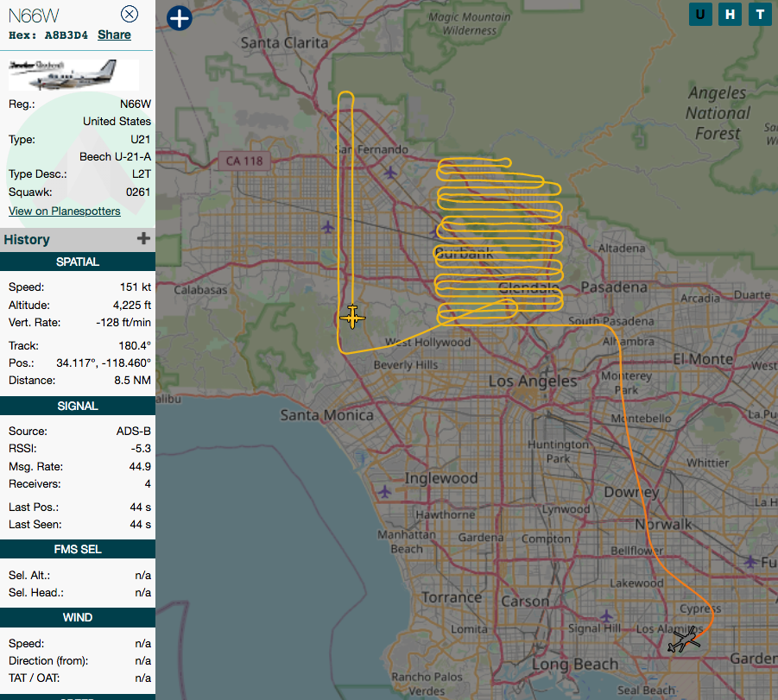Click the Type value U21
Viewport: 778px width, 700px height.
point(141,140)
